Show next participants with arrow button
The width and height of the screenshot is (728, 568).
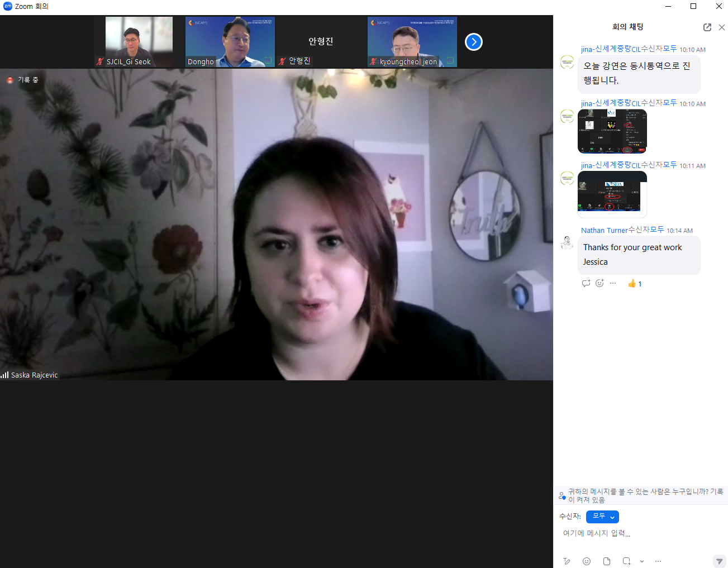[474, 42]
